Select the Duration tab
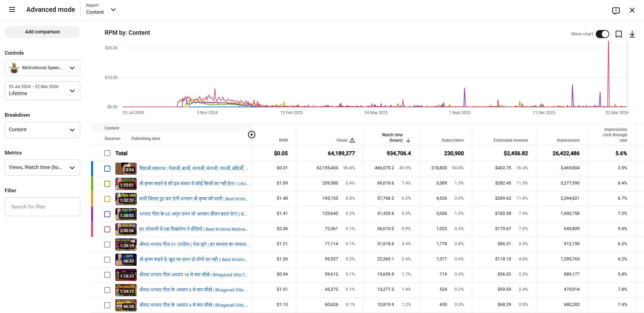644x313 pixels. (x=112, y=139)
